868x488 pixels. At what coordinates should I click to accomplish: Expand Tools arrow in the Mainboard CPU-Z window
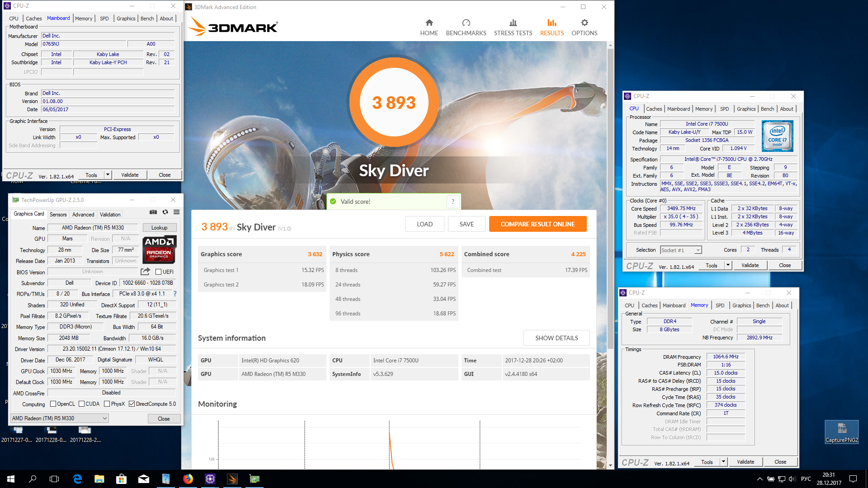[108, 175]
